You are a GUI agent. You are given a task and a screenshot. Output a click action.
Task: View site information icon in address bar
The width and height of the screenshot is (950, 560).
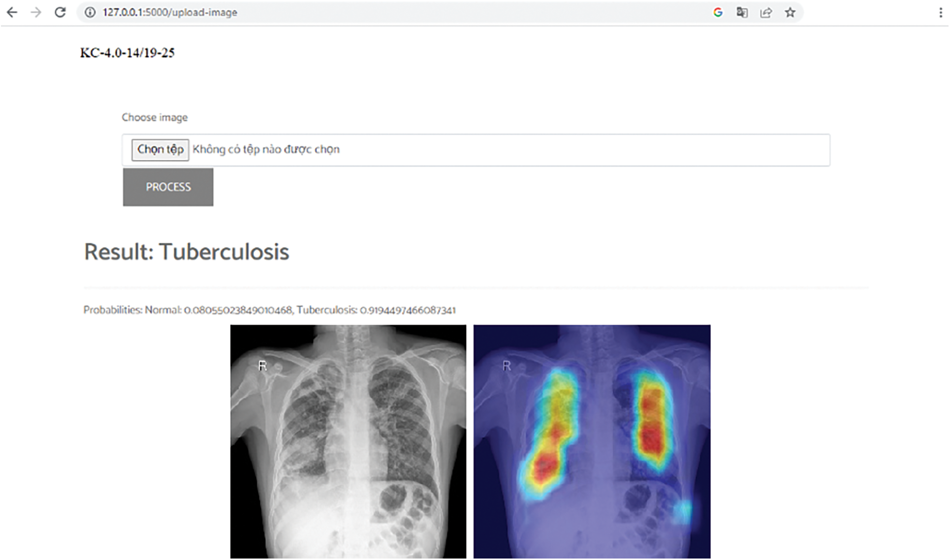[x=90, y=12]
